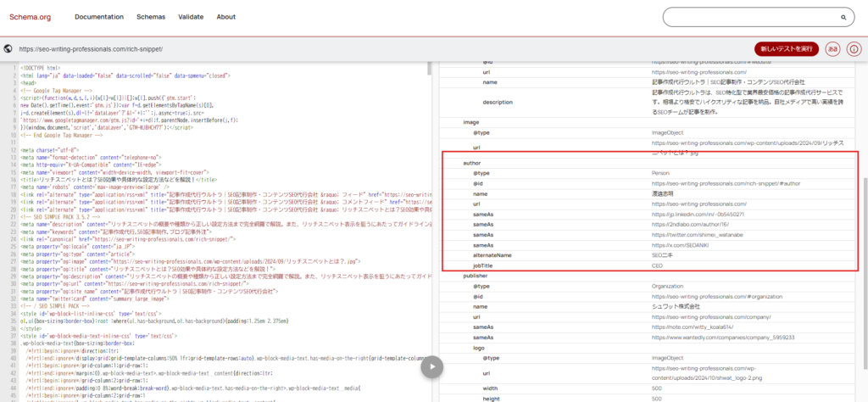Click the 新しいテストを実行 button
The height and width of the screenshot is (402, 868).
[x=786, y=49]
